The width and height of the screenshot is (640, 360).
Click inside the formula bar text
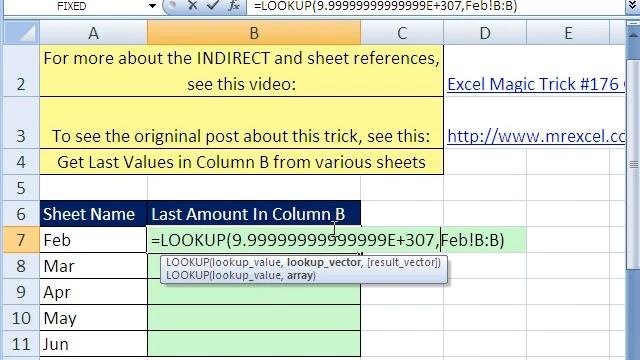[x=385, y=6]
